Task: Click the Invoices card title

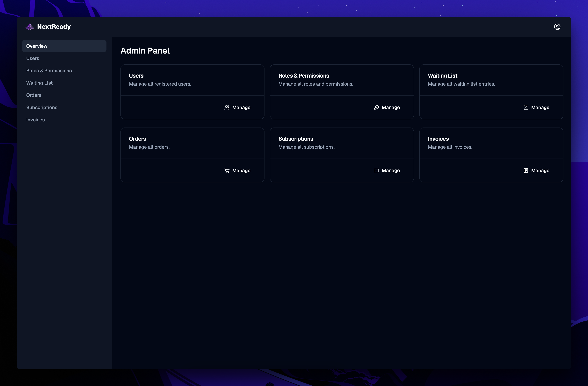Action: click(x=438, y=139)
